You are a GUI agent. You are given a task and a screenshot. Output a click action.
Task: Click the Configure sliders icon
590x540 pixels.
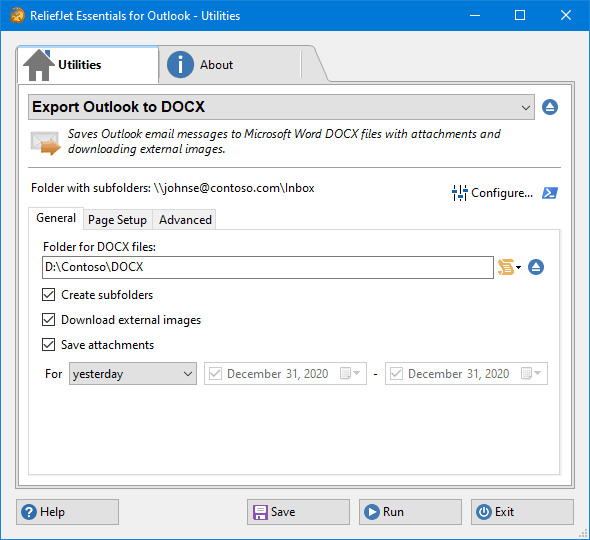pos(459,193)
